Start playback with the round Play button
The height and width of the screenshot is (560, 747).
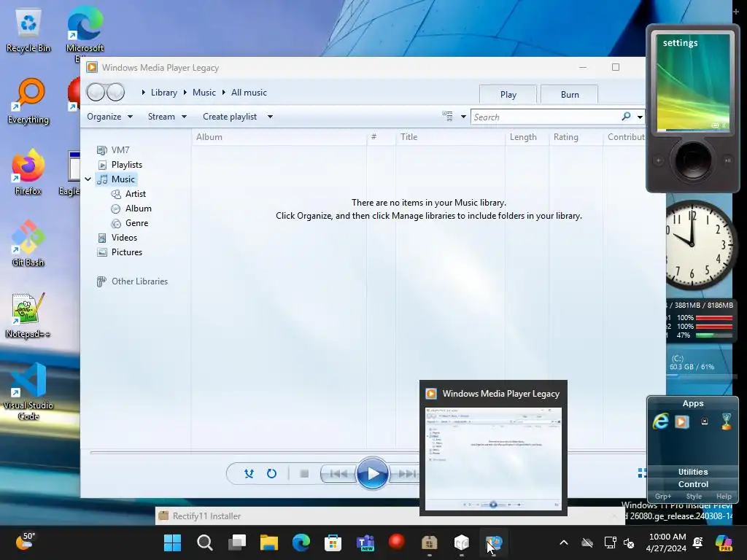[373, 473]
